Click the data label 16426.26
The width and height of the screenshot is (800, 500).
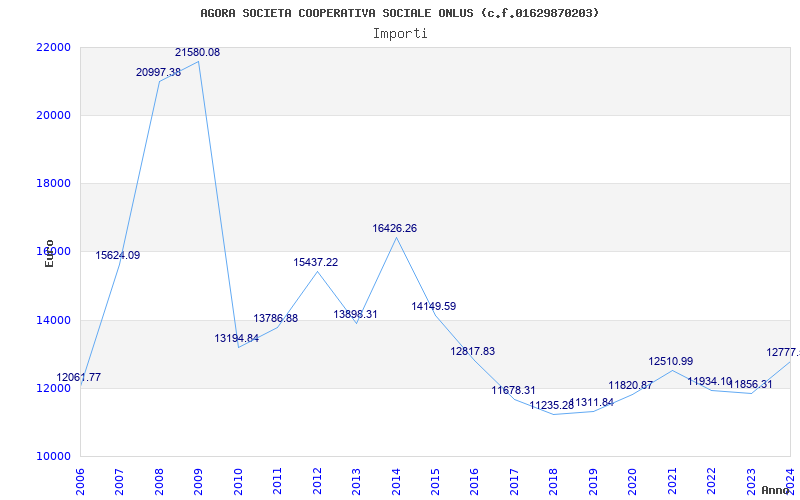(394, 229)
